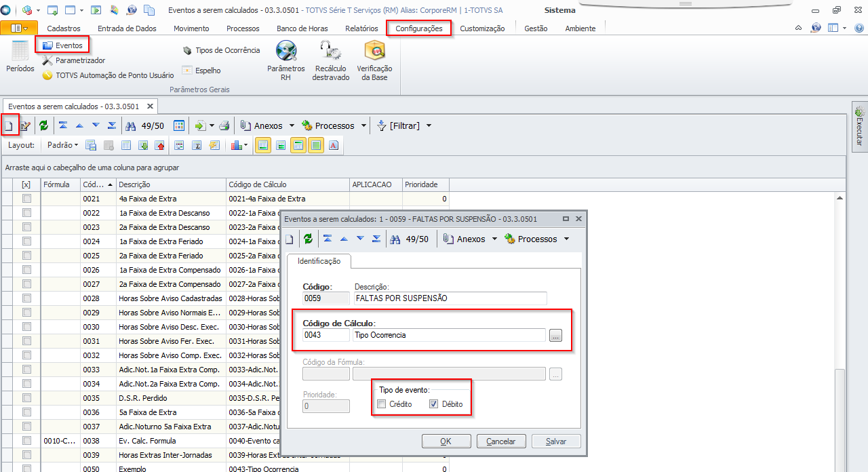This screenshot has height=472, width=868.
Task: Open the calendar grid icon beside 49/50
Action: [179, 125]
